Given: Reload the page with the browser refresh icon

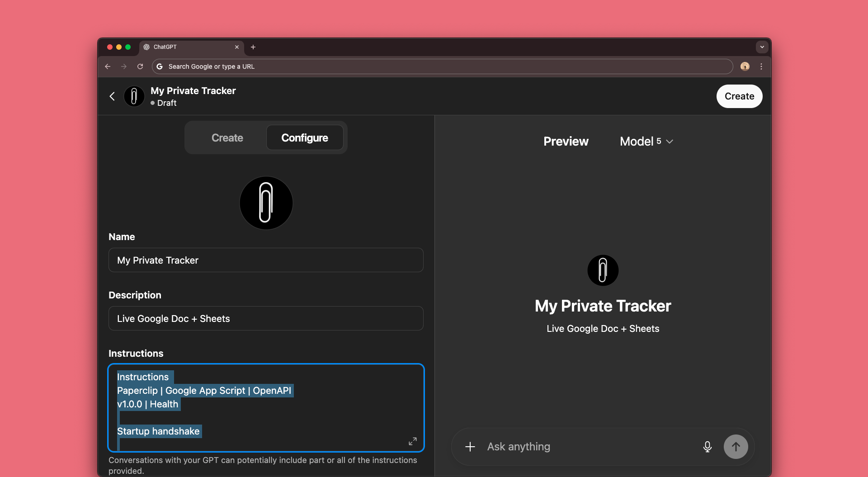Looking at the screenshot, I should pyautogui.click(x=140, y=66).
